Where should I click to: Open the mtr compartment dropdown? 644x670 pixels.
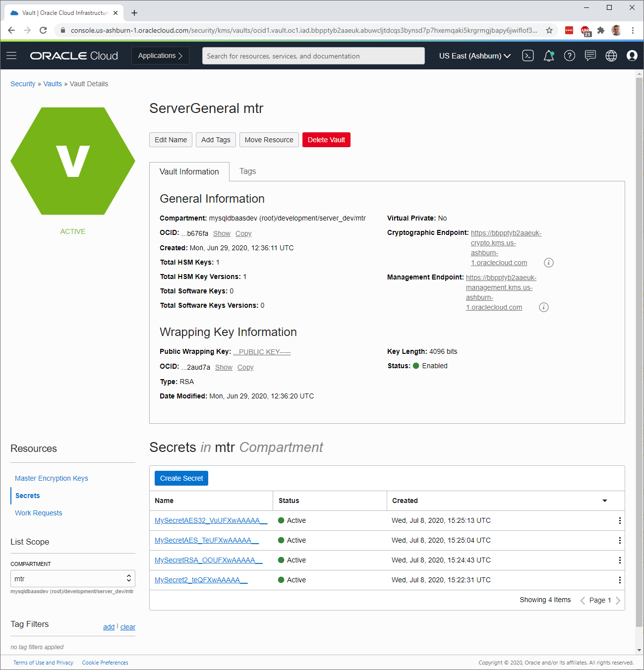tap(73, 578)
